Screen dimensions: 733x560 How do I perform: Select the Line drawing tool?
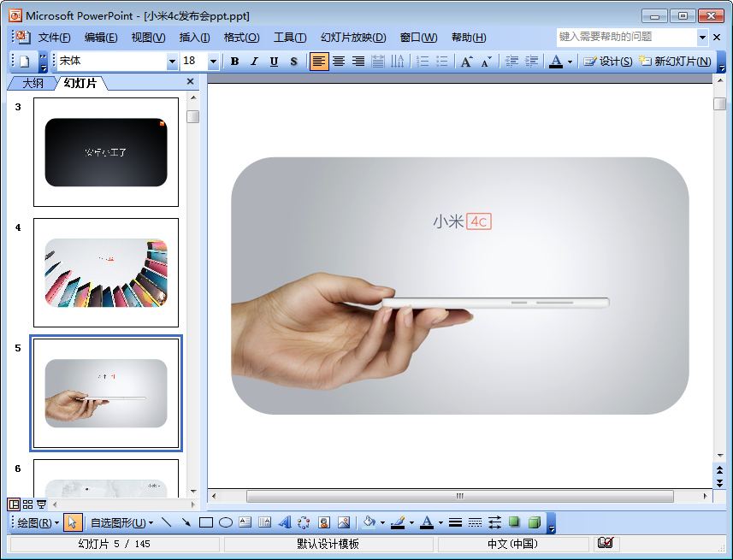[x=167, y=522]
